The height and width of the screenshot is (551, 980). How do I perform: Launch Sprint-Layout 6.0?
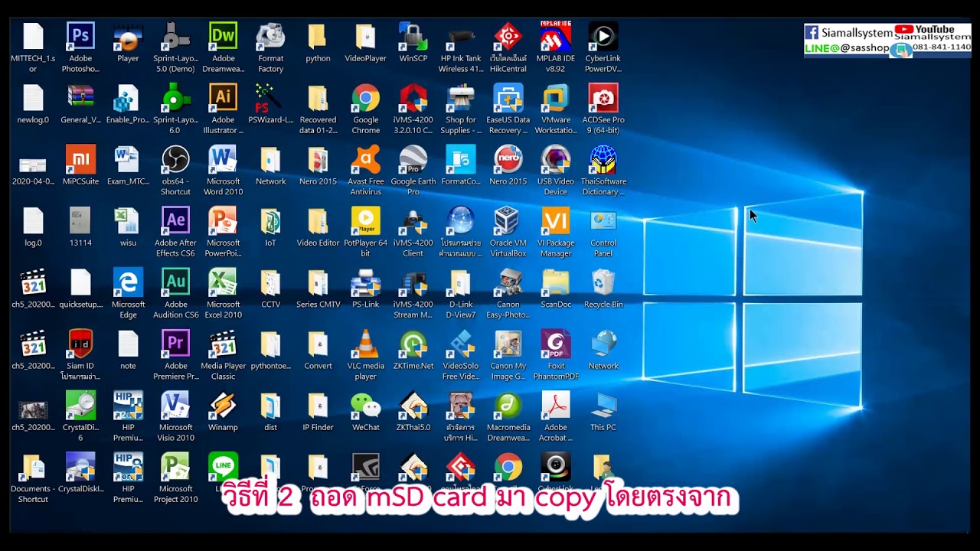coord(175,98)
